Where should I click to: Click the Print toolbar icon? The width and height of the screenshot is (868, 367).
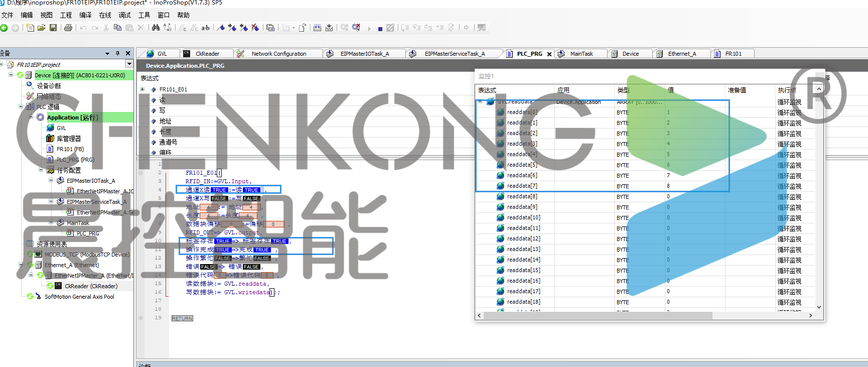68,28
